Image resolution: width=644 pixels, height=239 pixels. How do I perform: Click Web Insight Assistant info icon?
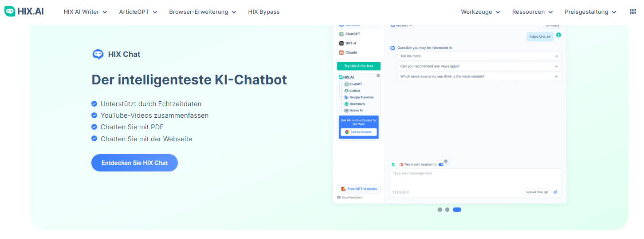point(436,164)
